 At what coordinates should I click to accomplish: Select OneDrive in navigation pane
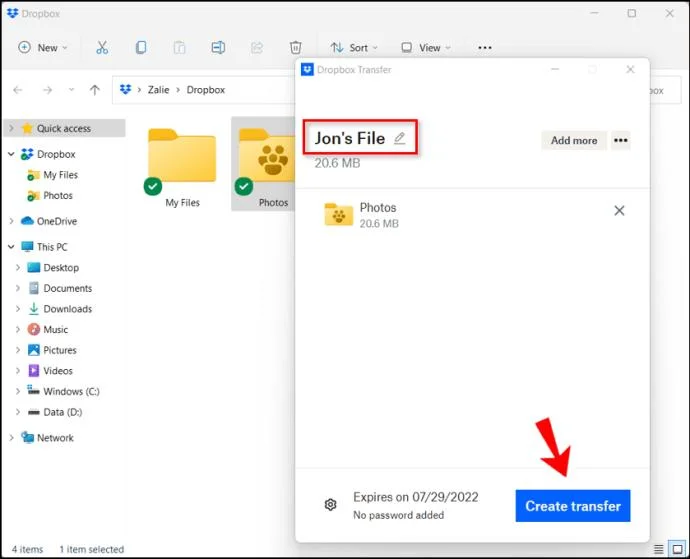pos(57,221)
